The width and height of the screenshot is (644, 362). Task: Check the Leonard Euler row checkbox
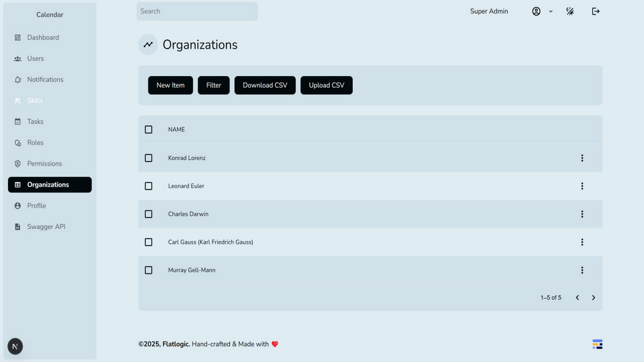[x=149, y=186]
